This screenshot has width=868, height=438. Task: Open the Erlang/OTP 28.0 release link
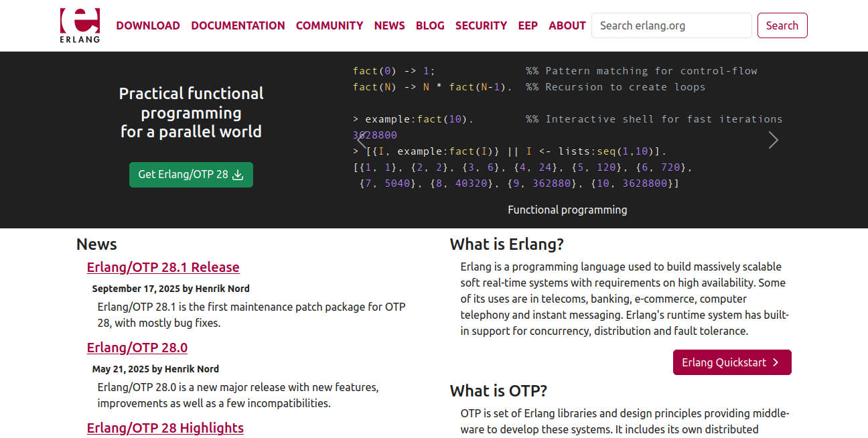tap(137, 348)
